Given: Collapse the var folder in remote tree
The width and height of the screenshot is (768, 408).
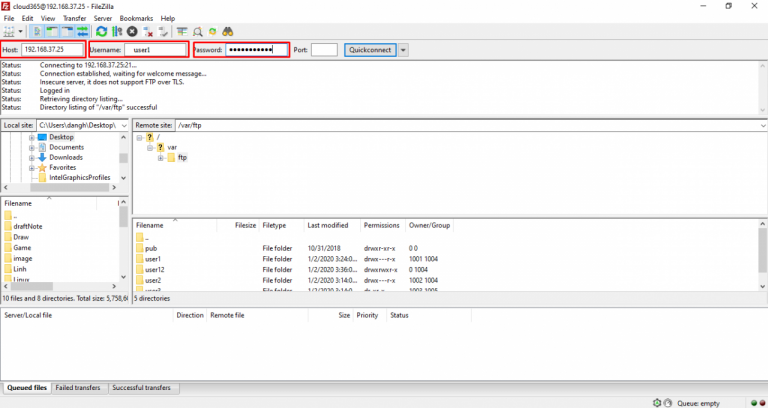Looking at the screenshot, I should click(x=149, y=147).
